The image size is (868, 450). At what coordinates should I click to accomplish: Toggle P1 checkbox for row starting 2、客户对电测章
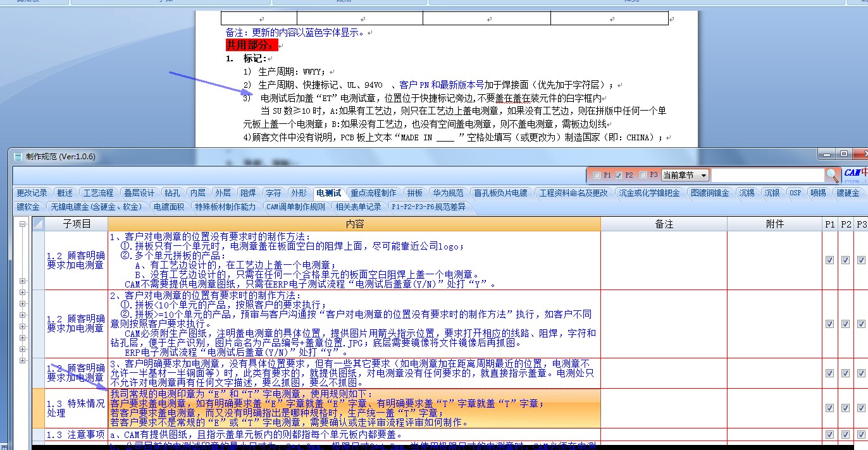tap(829, 323)
